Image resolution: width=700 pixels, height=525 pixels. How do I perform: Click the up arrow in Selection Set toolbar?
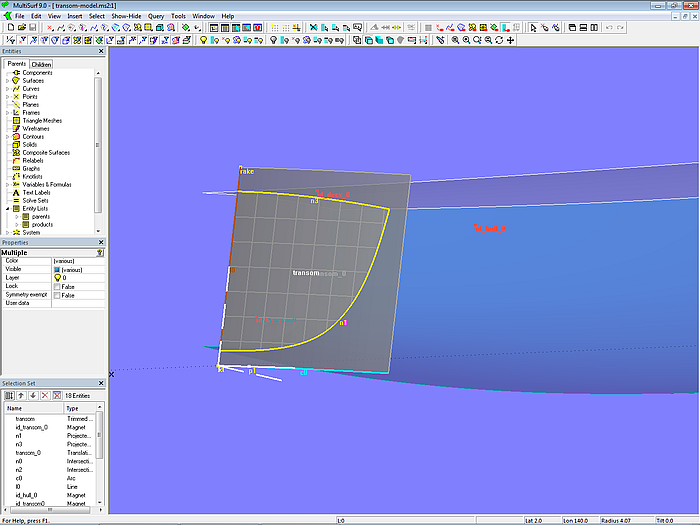[x=20, y=396]
